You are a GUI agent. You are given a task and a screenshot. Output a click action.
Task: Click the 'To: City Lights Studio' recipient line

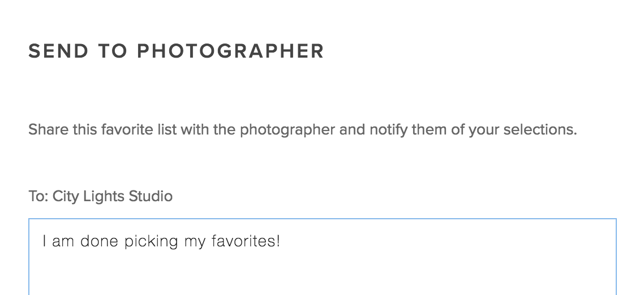[100, 197]
